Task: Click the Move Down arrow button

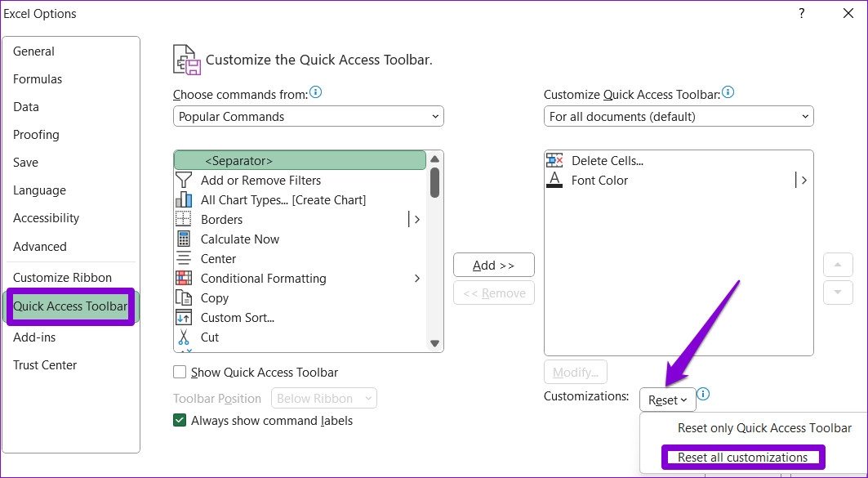Action: 838,293
